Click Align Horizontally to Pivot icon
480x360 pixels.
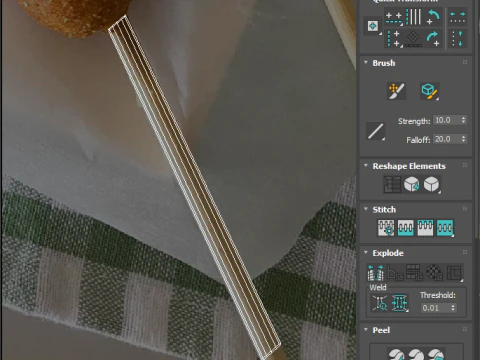[x=394, y=17]
